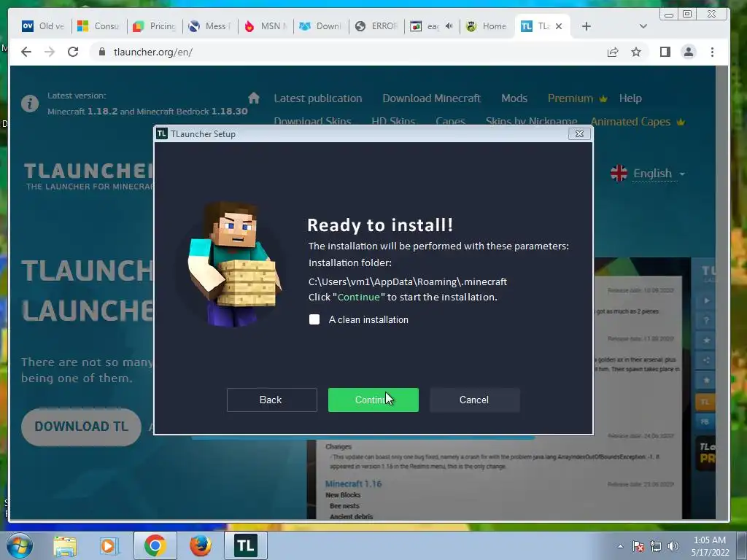Click the volume speaker tray icon
Viewport: 747px width, 560px height.
click(x=673, y=546)
